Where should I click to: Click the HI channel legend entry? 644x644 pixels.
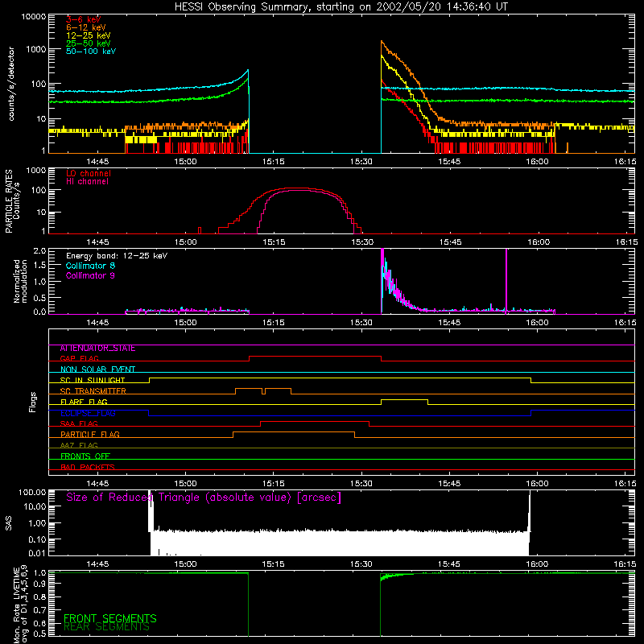coord(87,181)
